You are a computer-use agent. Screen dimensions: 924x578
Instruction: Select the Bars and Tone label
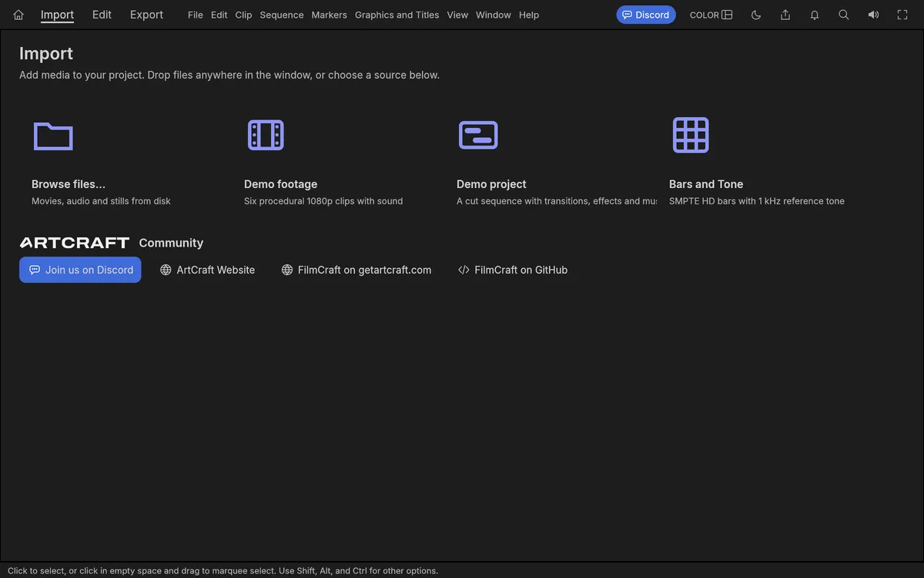coord(706,184)
